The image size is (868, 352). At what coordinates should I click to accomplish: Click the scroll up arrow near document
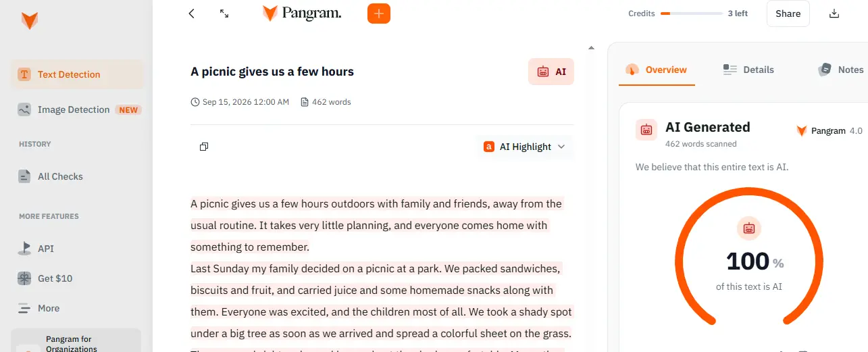click(x=591, y=48)
